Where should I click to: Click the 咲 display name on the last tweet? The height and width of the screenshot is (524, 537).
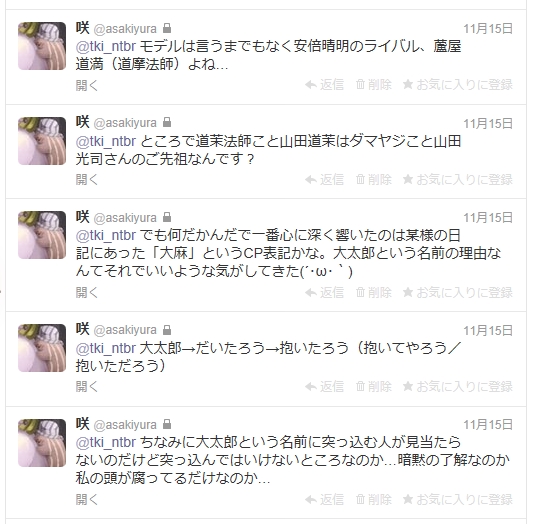click(x=83, y=424)
